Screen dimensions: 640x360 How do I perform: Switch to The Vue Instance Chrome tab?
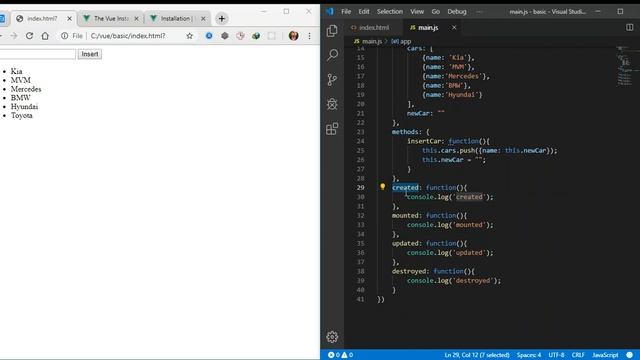[x=111, y=18]
